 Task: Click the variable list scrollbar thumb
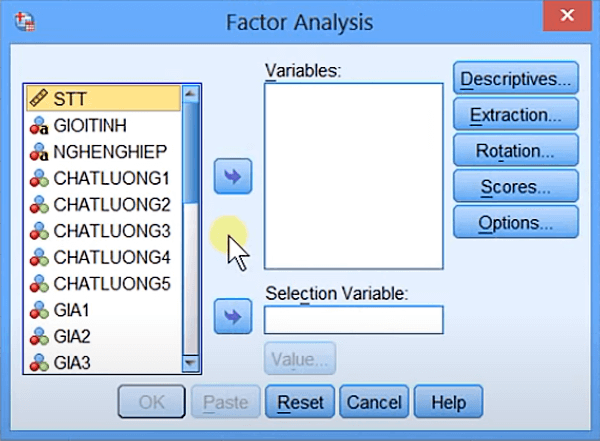191,152
